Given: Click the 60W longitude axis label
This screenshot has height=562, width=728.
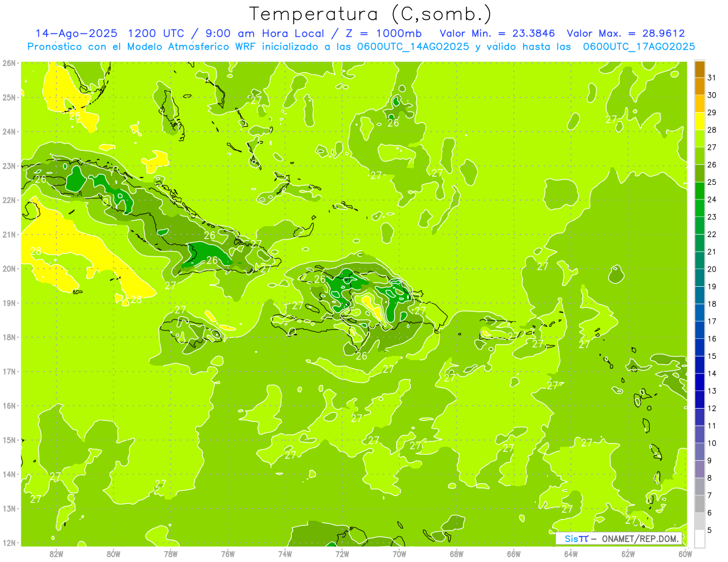Looking at the screenshot, I should pyautogui.click(x=685, y=554).
